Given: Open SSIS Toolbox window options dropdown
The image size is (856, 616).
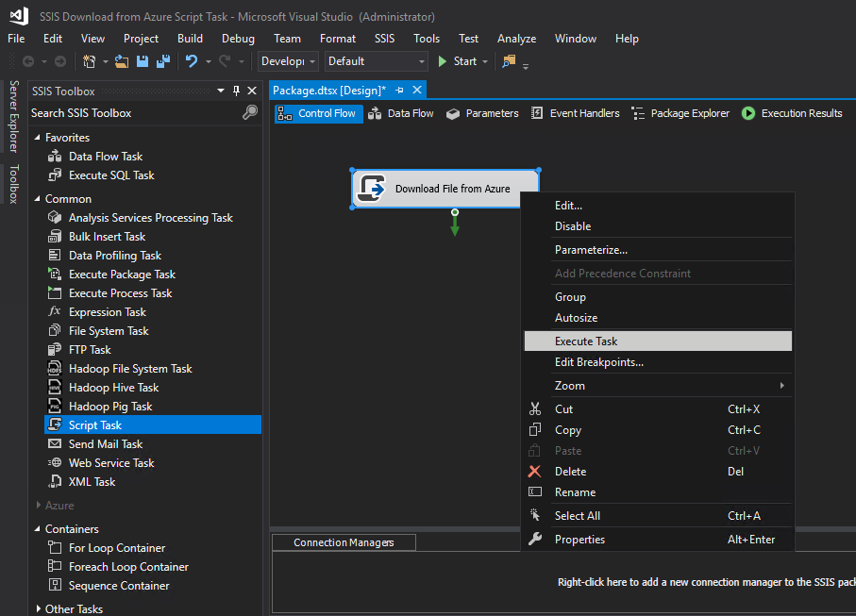Looking at the screenshot, I should click(x=221, y=91).
